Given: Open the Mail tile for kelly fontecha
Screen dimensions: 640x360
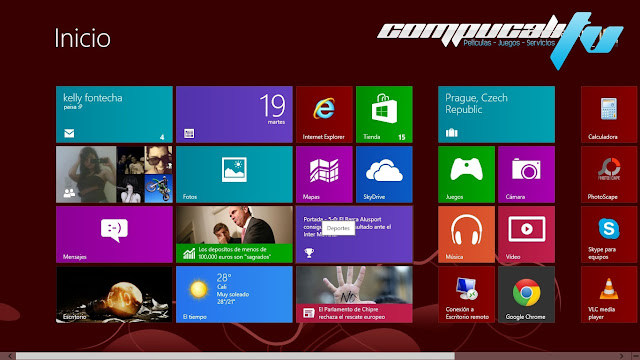Looking at the screenshot, I should pos(114,114).
